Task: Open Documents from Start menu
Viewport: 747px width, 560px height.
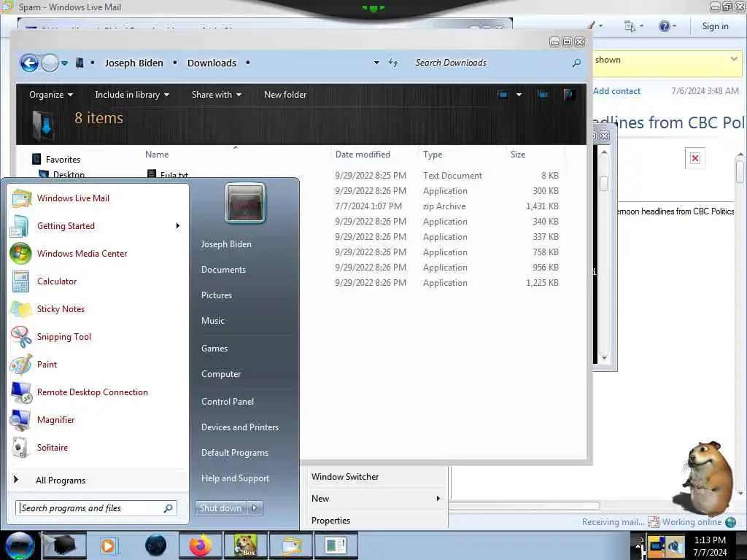Action: pos(223,270)
